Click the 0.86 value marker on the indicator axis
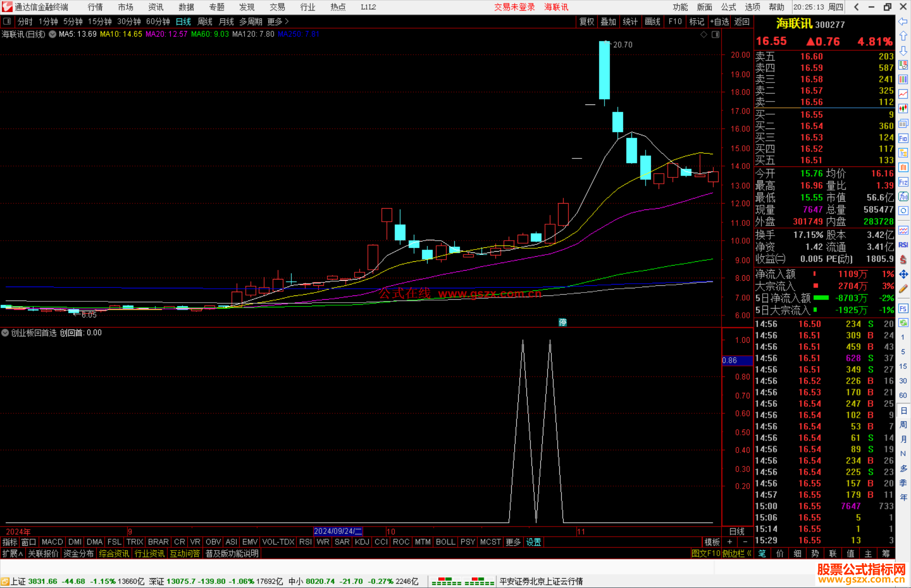This screenshot has height=588, width=911. coord(737,360)
